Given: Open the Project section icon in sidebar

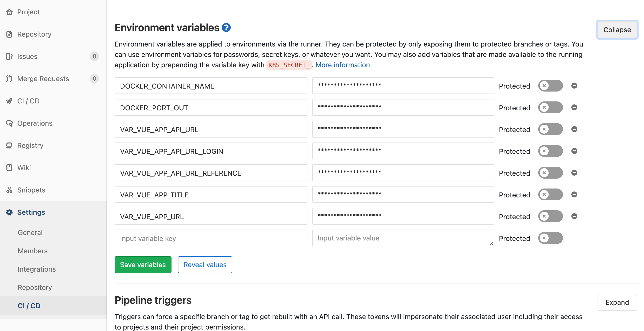Looking at the screenshot, I should click(9, 12).
